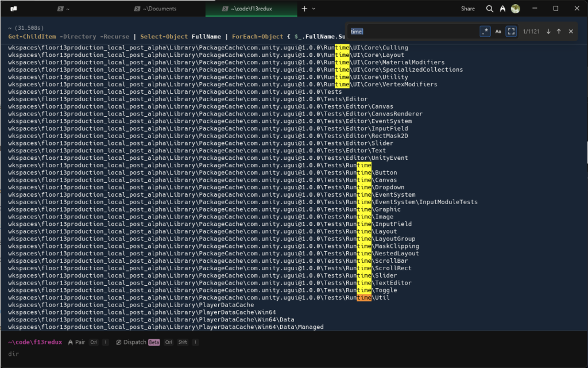Go to previous match arrow
588x368 pixels.
click(559, 32)
